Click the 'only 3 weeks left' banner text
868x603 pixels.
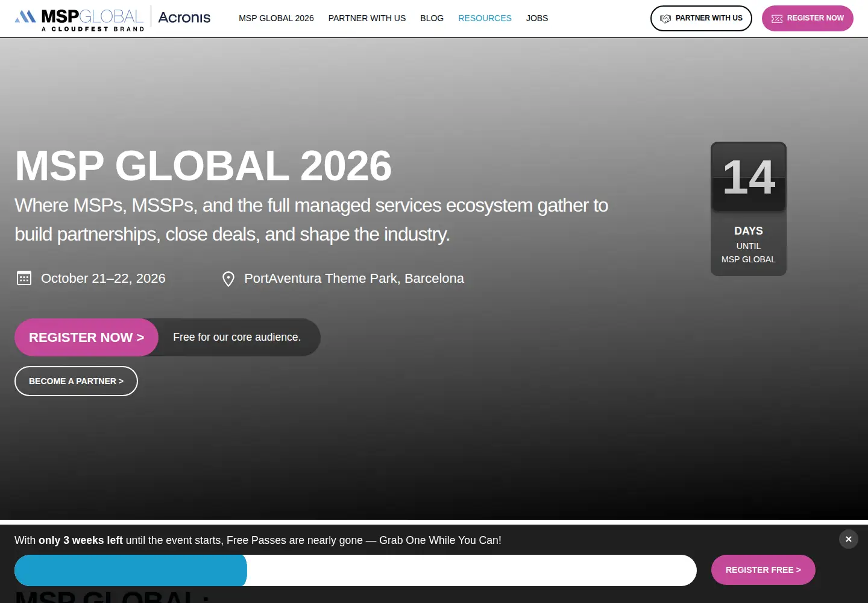coord(81,540)
